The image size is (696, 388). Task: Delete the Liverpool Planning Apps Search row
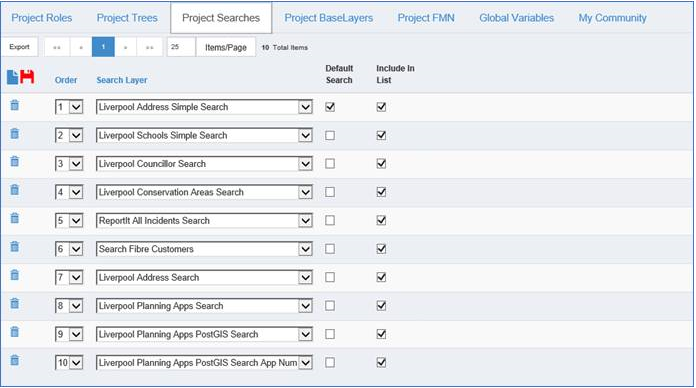tap(15, 303)
